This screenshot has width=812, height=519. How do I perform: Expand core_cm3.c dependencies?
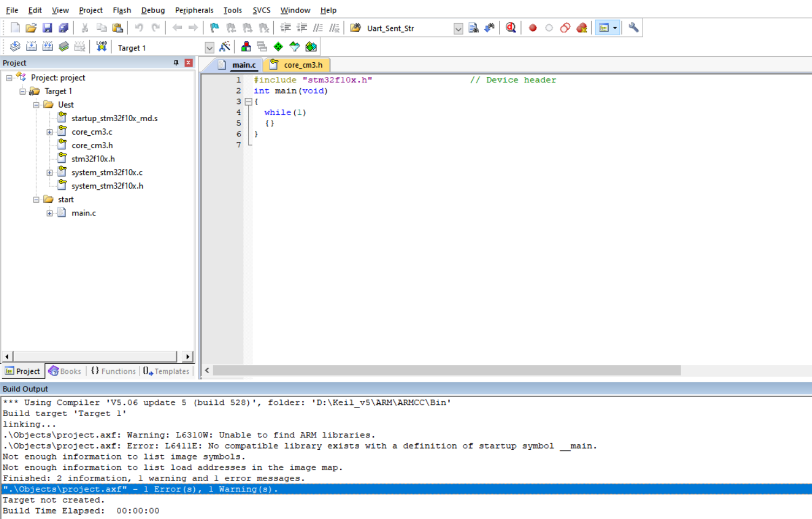point(50,132)
